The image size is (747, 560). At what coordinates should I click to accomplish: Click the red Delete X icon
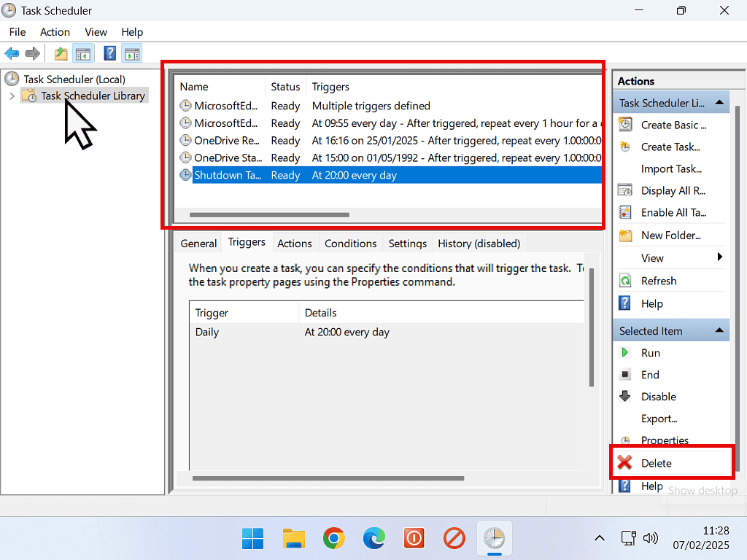[624, 463]
